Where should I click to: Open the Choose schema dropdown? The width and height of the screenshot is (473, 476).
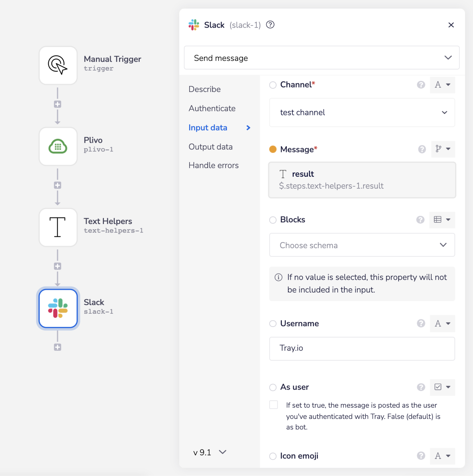(362, 245)
